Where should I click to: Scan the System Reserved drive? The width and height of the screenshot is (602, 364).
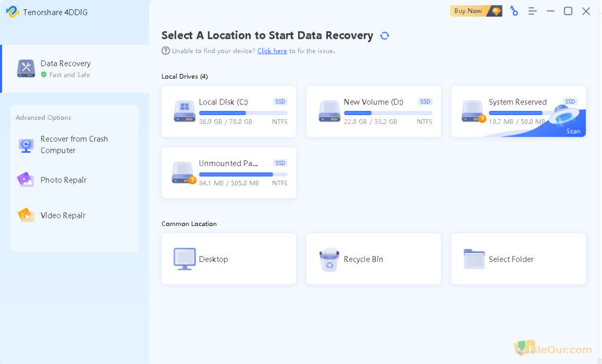coord(572,132)
